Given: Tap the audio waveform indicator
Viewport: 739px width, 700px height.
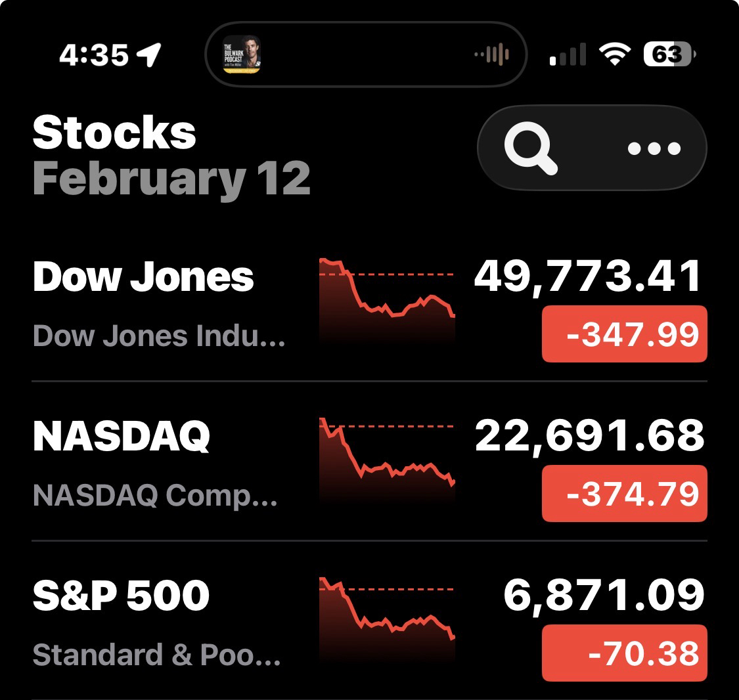Looking at the screenshot, I should click(493, 55).
